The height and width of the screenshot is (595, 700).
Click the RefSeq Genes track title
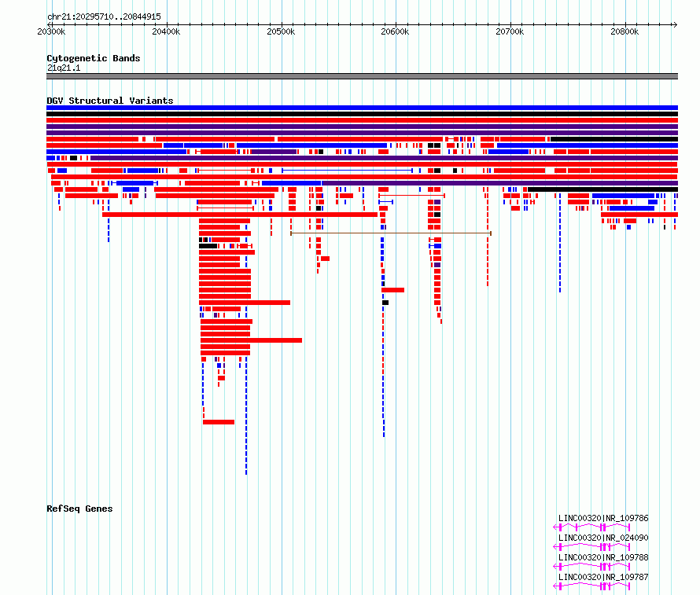click(79, 509)
